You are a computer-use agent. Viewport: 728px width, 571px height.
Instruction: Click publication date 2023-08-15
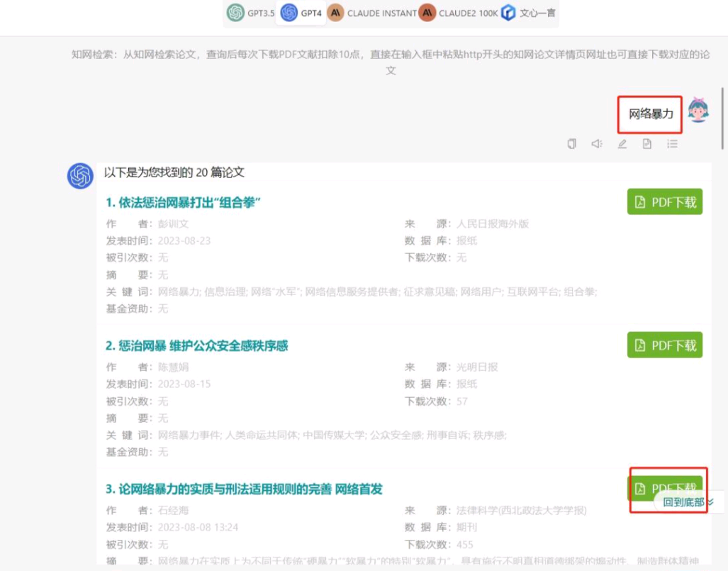point(184,384)
